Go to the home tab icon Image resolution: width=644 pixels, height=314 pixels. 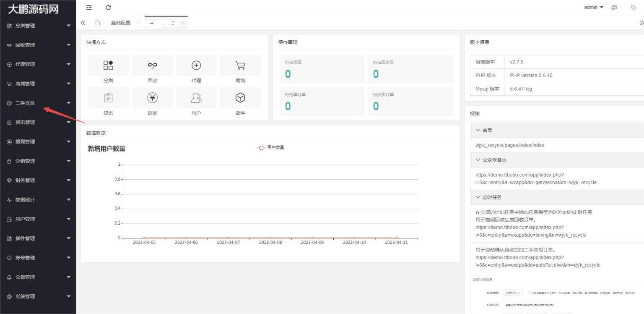point(97,23)
